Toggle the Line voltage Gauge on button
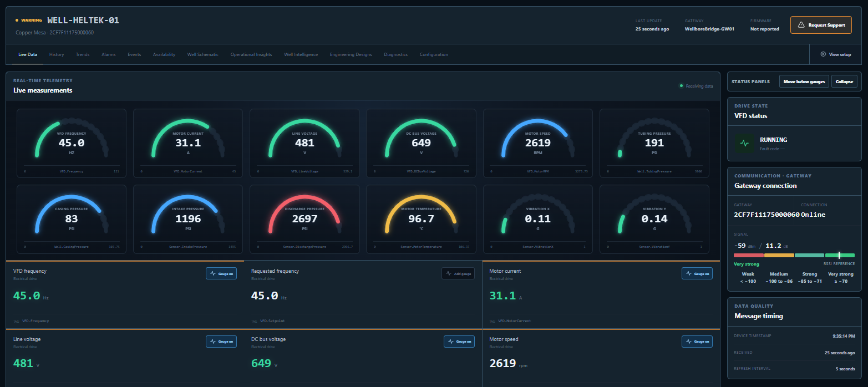868x387 pixels. [221, 342]
